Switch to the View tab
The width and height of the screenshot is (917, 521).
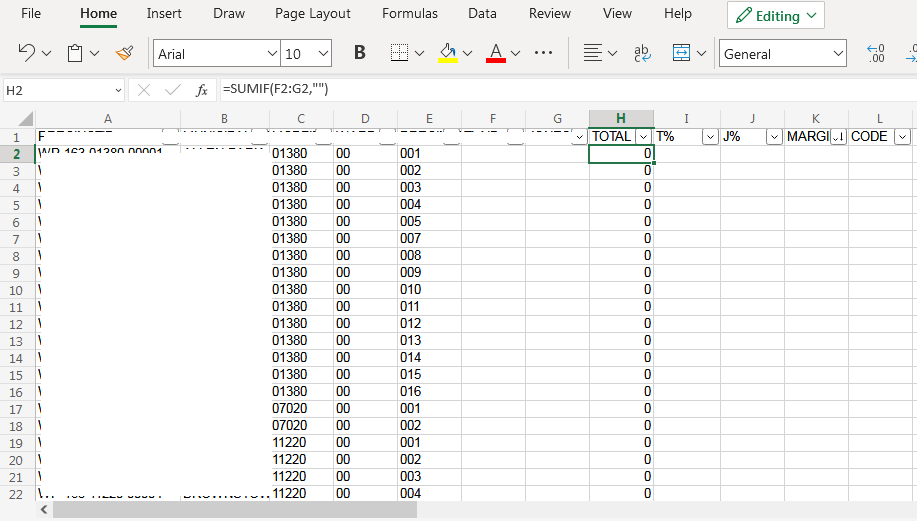618,13
